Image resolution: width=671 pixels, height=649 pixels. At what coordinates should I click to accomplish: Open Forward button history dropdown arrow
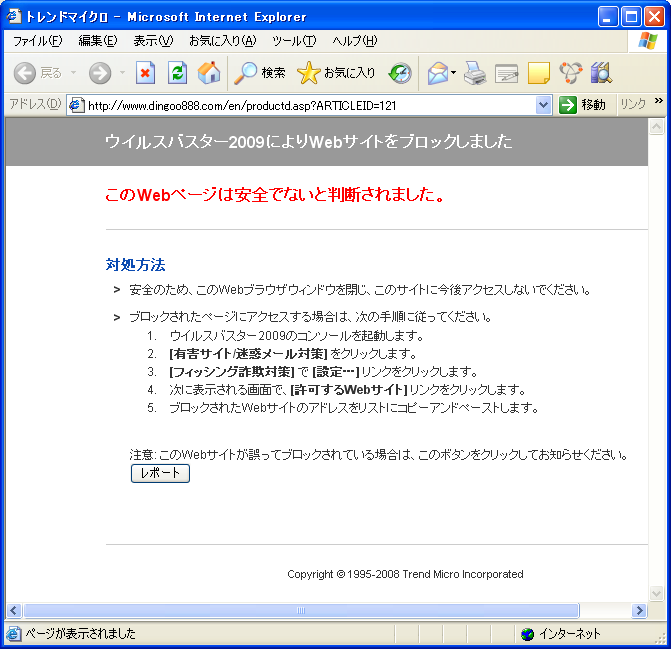(x=122, y=73)
